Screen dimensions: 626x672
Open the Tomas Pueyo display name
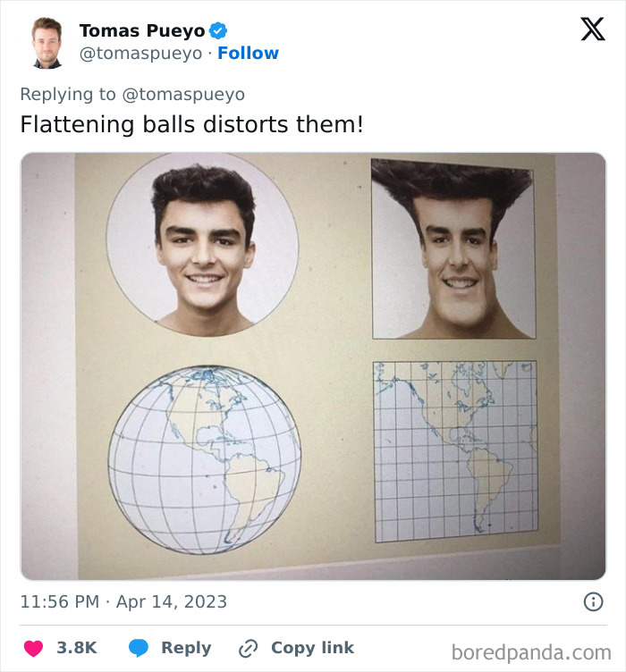click(x=142, y=31)
